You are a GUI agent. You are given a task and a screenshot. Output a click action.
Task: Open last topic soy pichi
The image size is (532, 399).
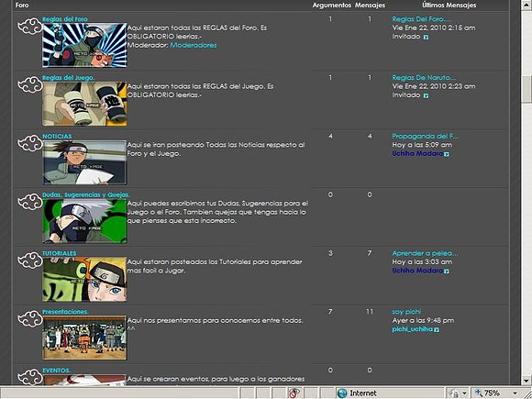406,312
